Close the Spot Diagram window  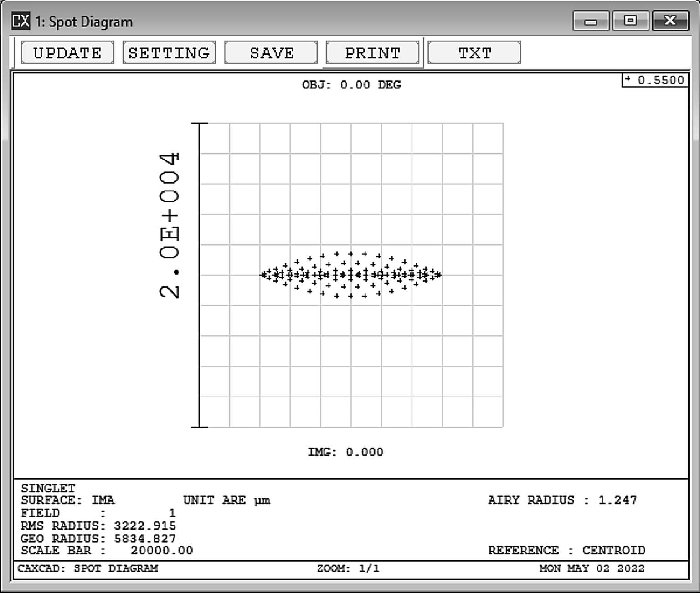coord(670,21)
